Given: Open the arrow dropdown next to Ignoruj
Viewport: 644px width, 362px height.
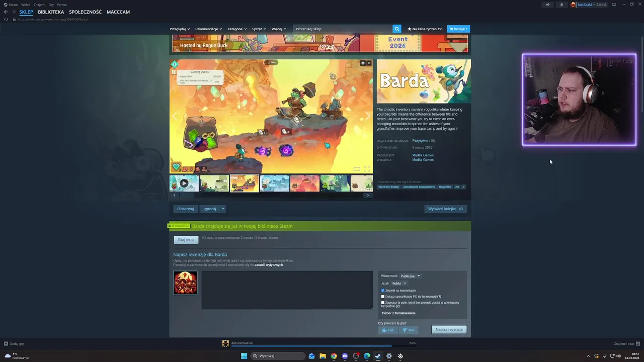Looking at the screenshot, I should (x=223, y=209).
